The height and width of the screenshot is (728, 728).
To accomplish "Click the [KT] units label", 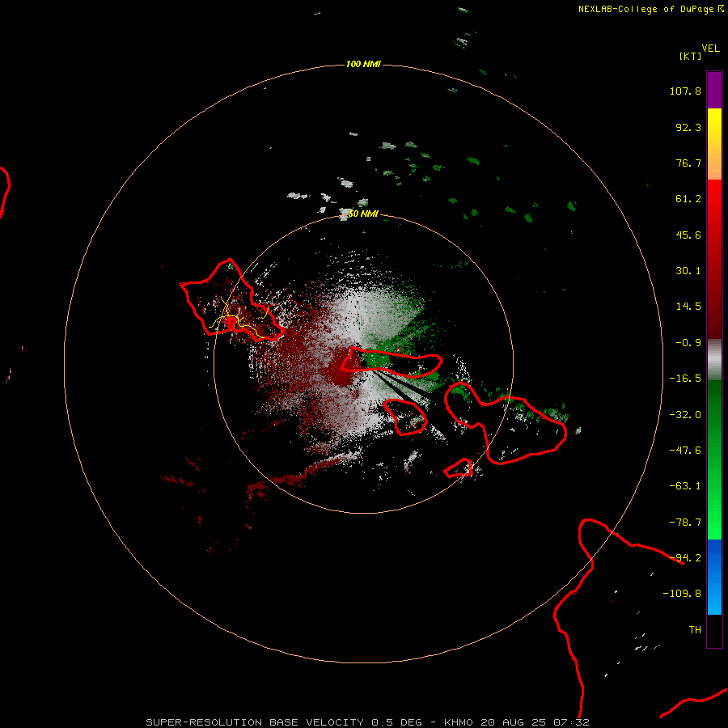I will pyautogui.click(x=690, y=56).
